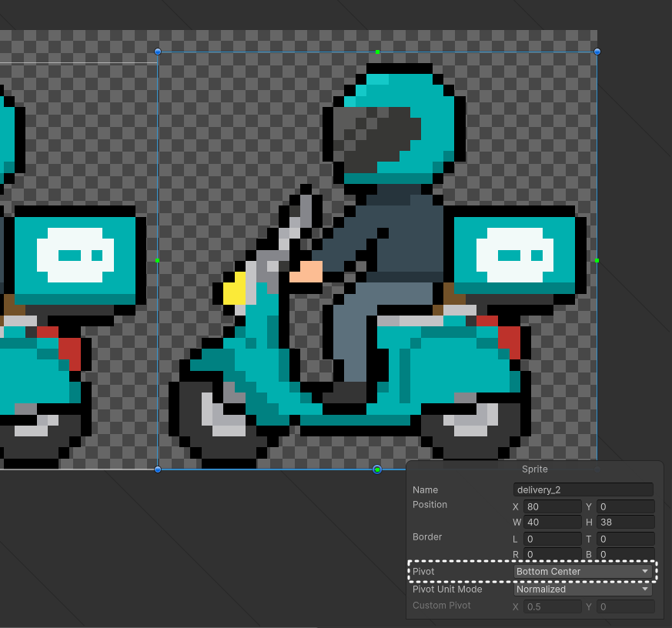Screen dimensions: 672x628
Task: Click the Custom Pivot Y field
Action: tap(625, 606)
